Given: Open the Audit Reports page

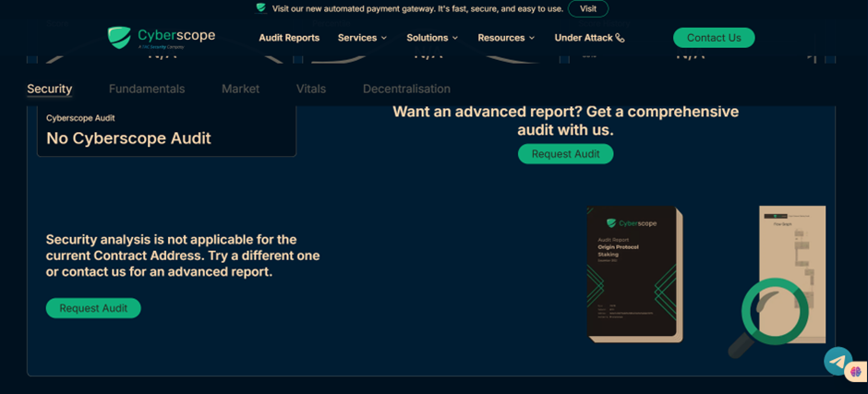Looking at the screenshot, I should (x=289, y=38).
